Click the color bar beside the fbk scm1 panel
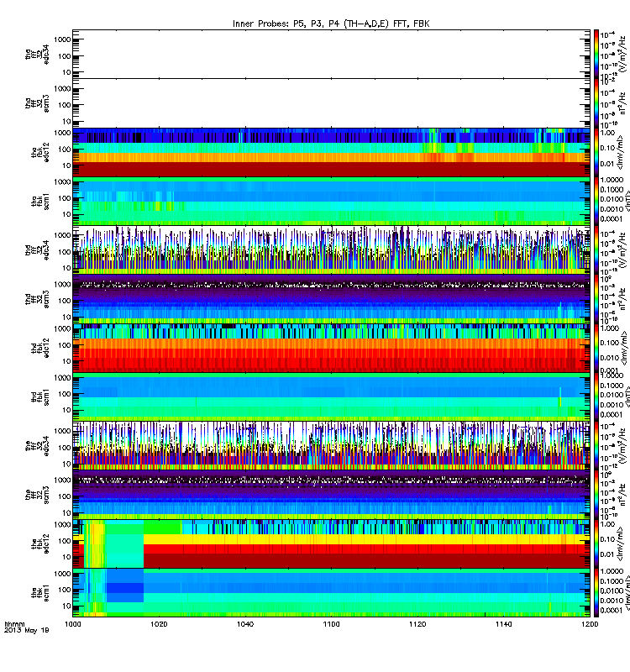Viewport: 630px width, 672px height. pyautogui.click(x=596, y=593)
